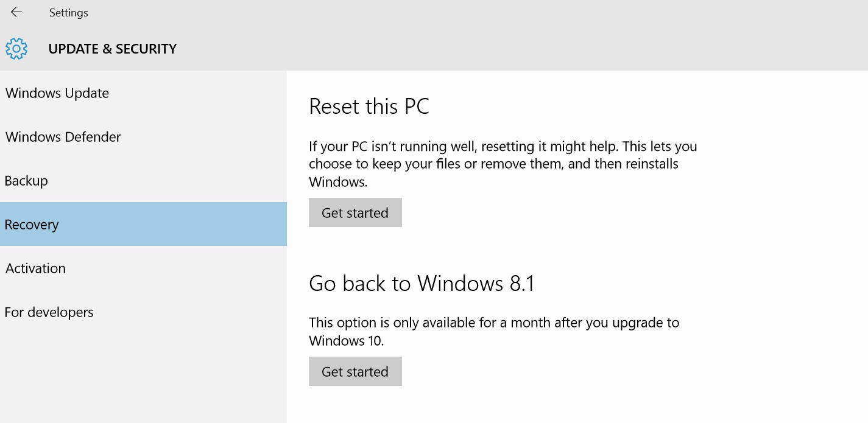
Task: Select Windows Defender in the sidebar
Action: (63, 137)
